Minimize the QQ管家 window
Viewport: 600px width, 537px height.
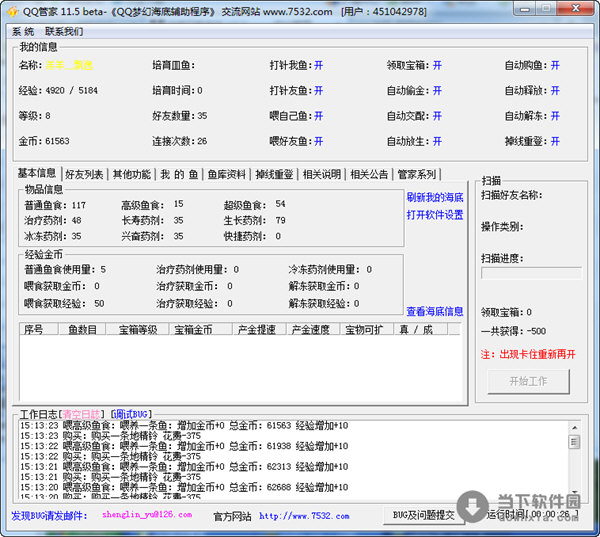point(525,9)
